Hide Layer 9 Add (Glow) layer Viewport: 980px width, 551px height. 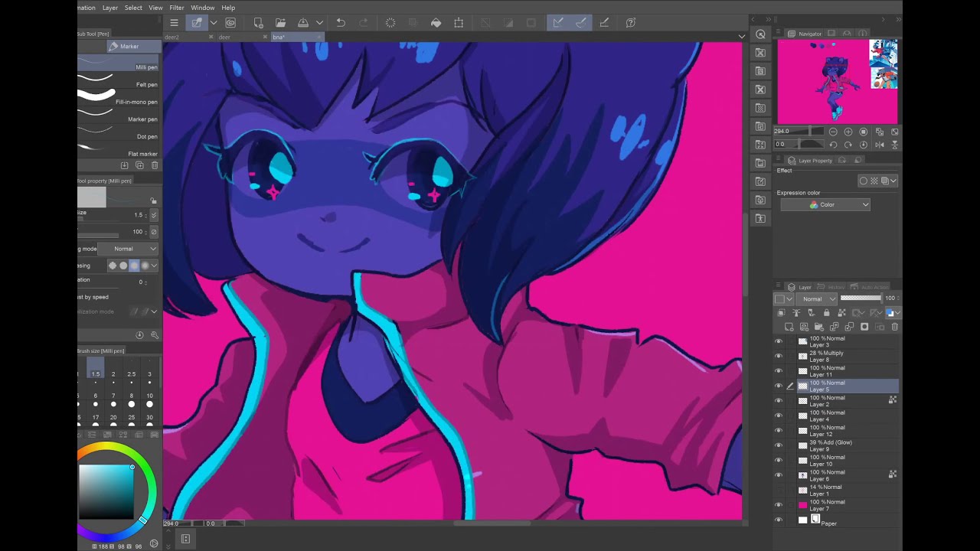tap(779, 445)
